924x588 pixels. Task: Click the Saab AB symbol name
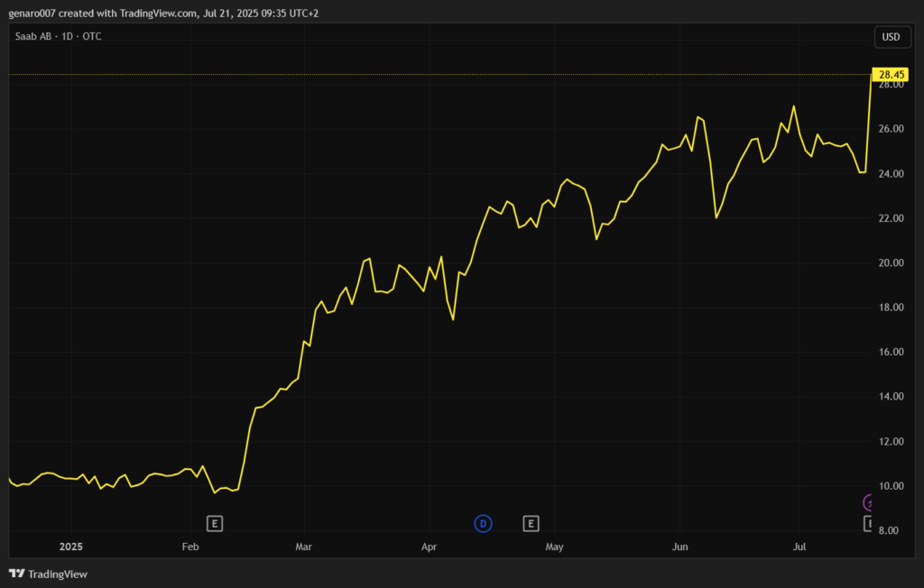pyautogui.click(x=37, y=37)
